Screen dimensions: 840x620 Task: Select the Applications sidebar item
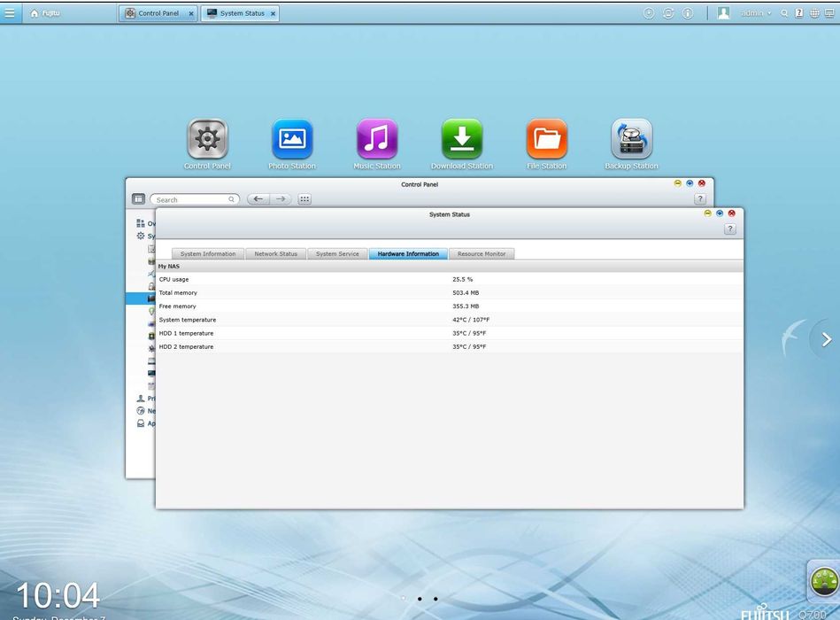click(x=146, y=423)
